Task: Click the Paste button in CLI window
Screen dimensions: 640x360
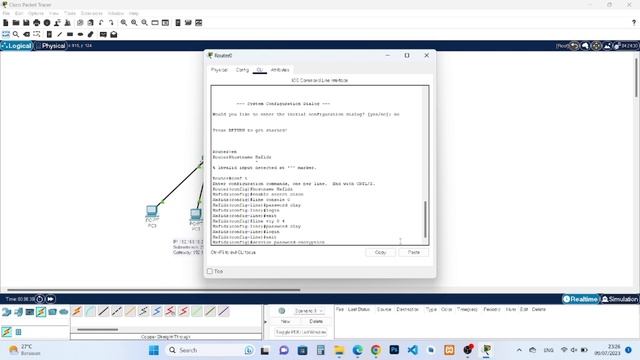Action: click(x=413, y=252)
